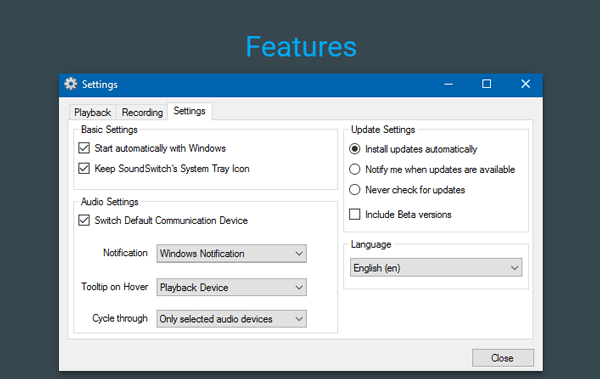The width and height of the screenshot is (600, 379).
Task: Toggle Start automatically with Windows checkbox
Action: click(84, 148)
